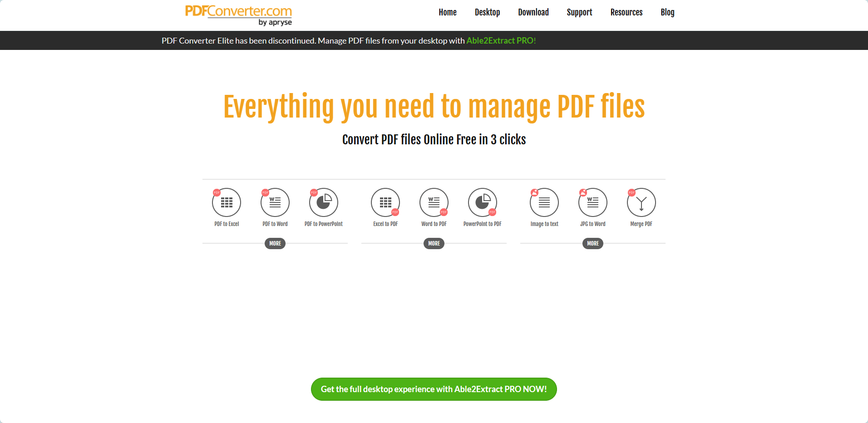Visit the Support page
This screenshot has width=868, height=423.
[579, 12]
